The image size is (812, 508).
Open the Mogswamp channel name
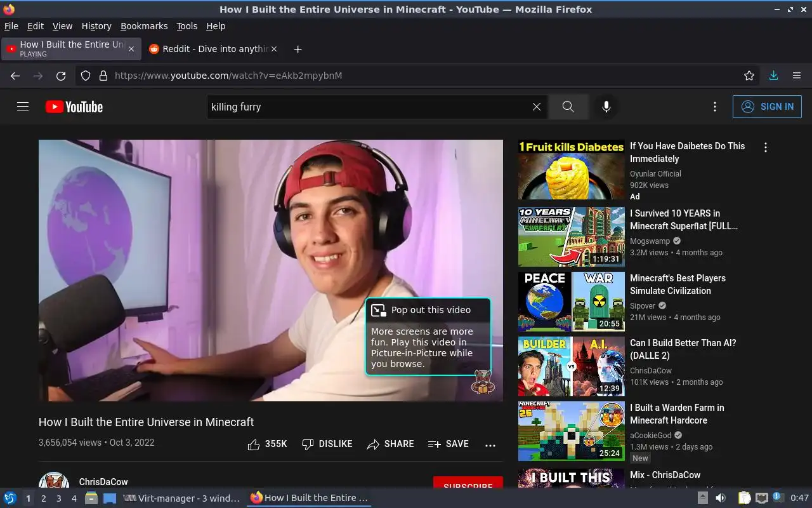[650, 241]
